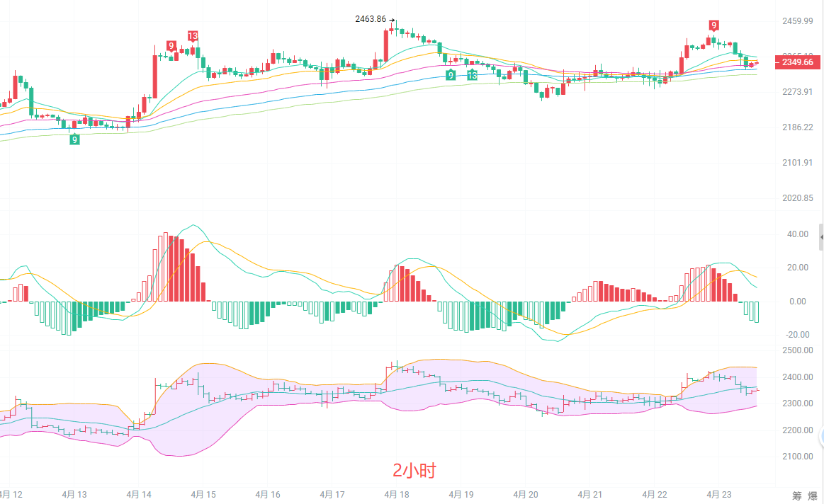Open the 筹 chip distribution panel
The image size is (824, 504).
pyautogui.click(x=796, y=496)
